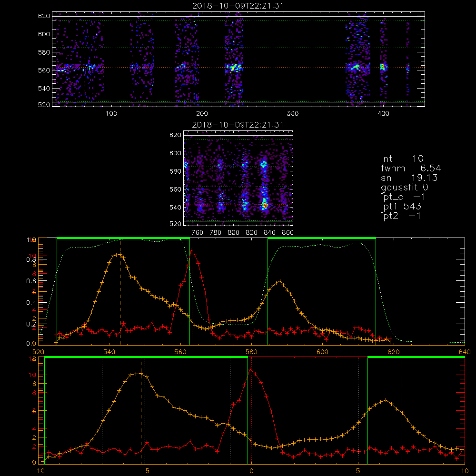The image size is (476, 476).
Task: Click the x-axis label 5 of lower plot
Action: (x=358, y=471)
